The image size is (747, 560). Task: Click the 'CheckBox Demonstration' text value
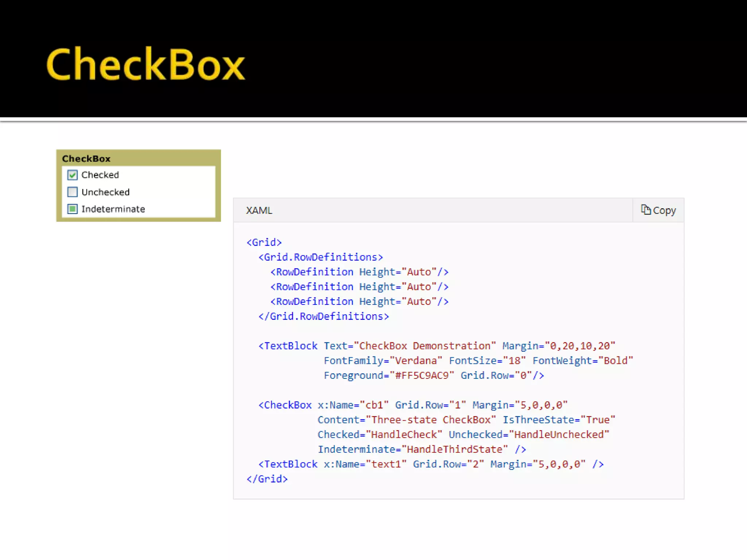425,346
